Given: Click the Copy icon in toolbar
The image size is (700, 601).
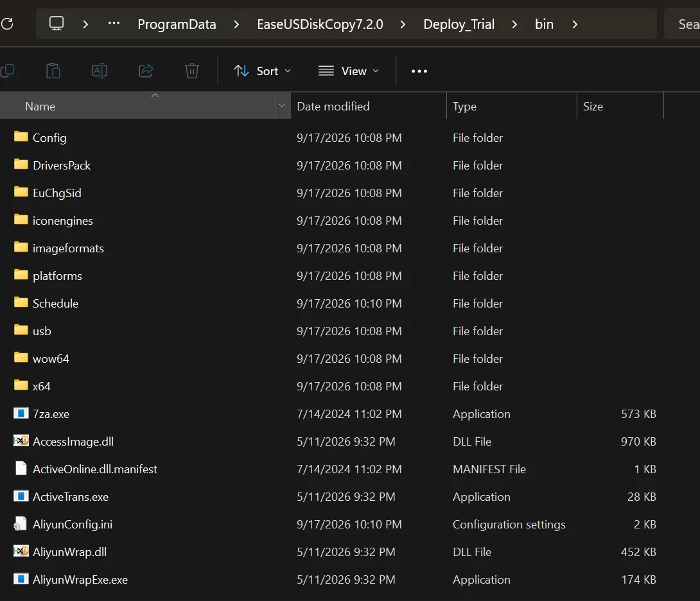Looking at the screenshot, I should [x=7, y=71].
